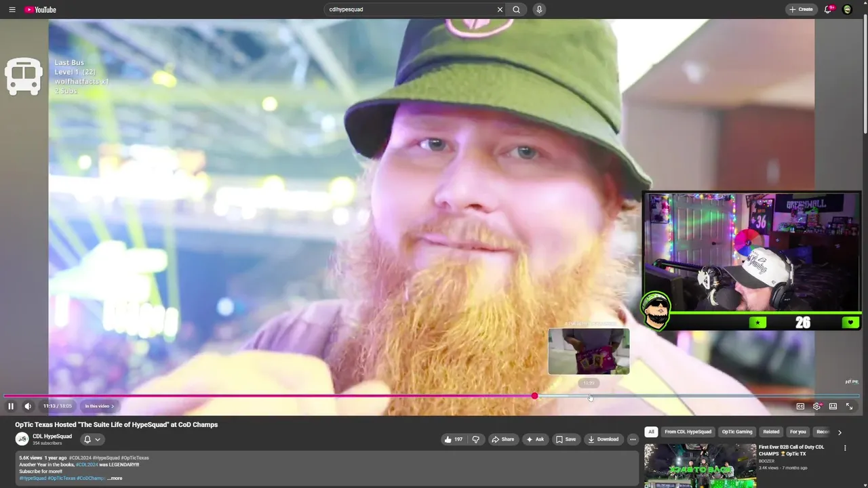Click the BOOZER channel name

[766, 461]
